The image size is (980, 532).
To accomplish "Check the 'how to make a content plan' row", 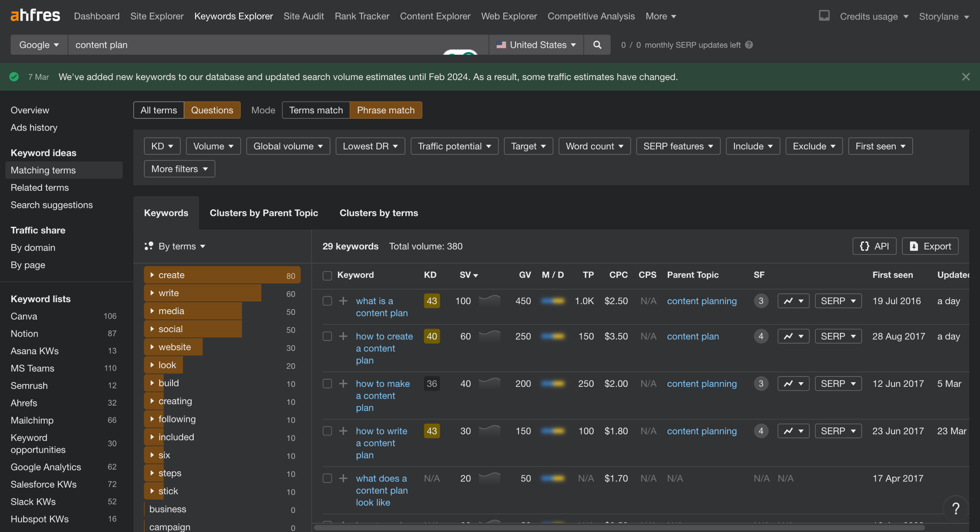I will 327,383.
